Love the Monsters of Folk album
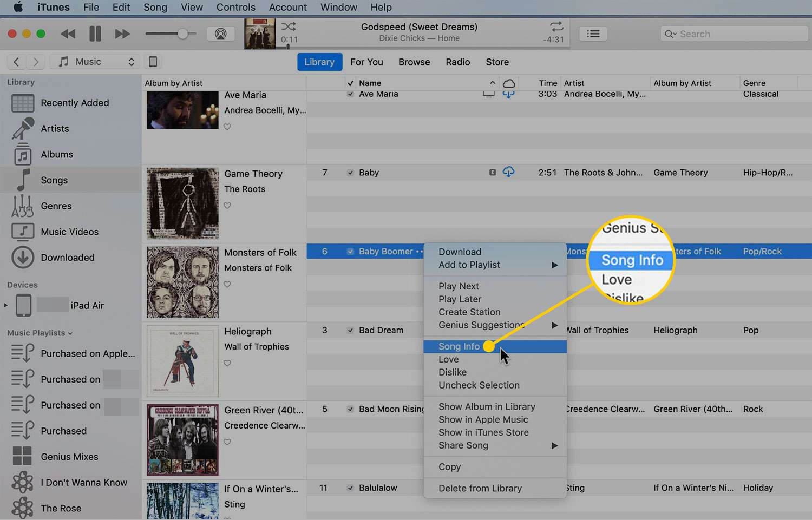The height and width of the screenshot is (520, 812). pyautogui.click(x=227, y=285)
